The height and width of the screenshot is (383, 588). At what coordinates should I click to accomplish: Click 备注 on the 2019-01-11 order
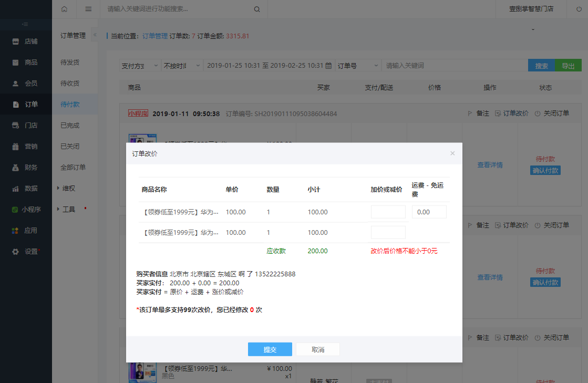click(x=479, y=113)
